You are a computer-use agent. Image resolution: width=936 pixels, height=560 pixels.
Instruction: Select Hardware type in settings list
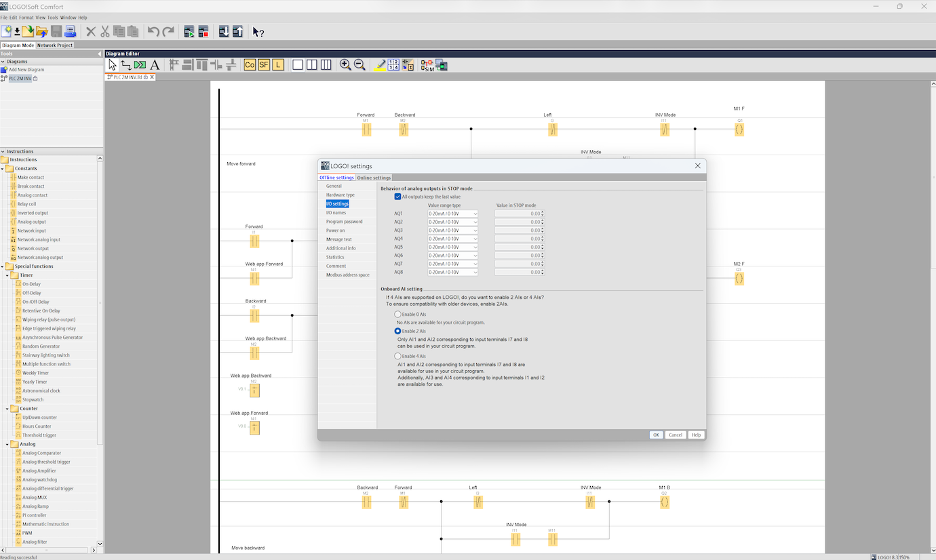point(340,195)
